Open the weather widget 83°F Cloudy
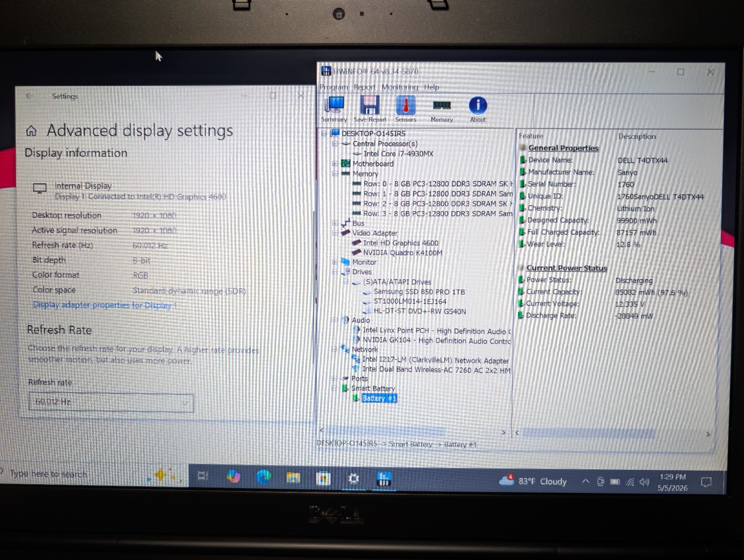Screen dimensions: 744x560 pos(533,480)
